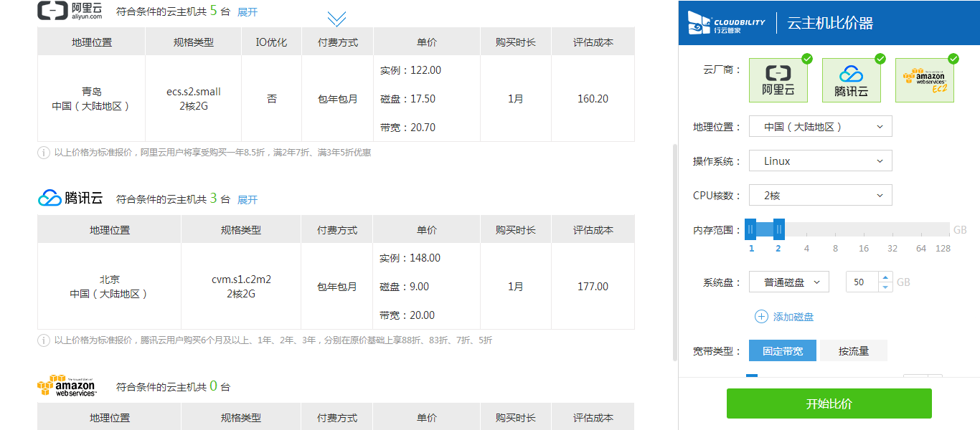
Task: Click the 128 label on memory scale
Action: pos(943,249)
